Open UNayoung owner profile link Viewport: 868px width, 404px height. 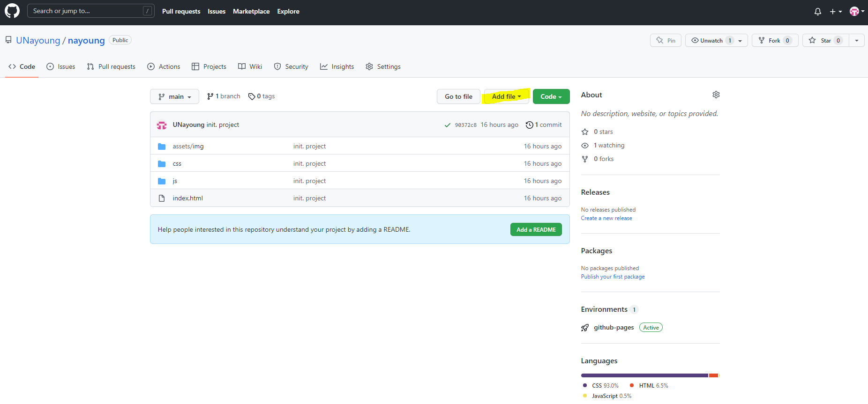click(38, 40)
